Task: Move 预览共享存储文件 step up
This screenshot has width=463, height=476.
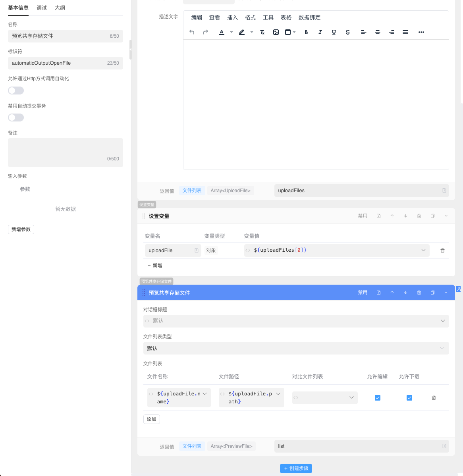Action: point(392,293)
